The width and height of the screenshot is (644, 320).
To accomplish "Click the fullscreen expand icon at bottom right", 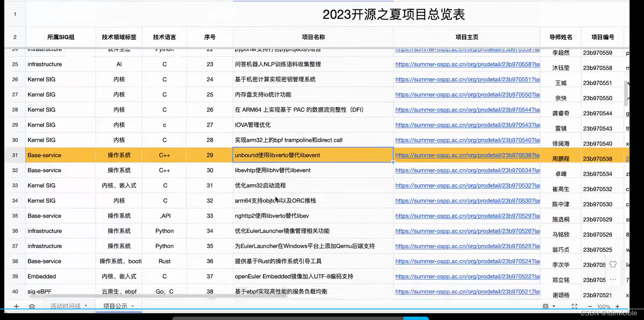I will pos(574,306).
